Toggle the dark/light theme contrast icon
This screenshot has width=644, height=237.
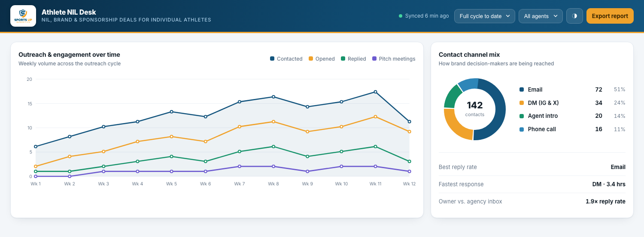(574, 16)
